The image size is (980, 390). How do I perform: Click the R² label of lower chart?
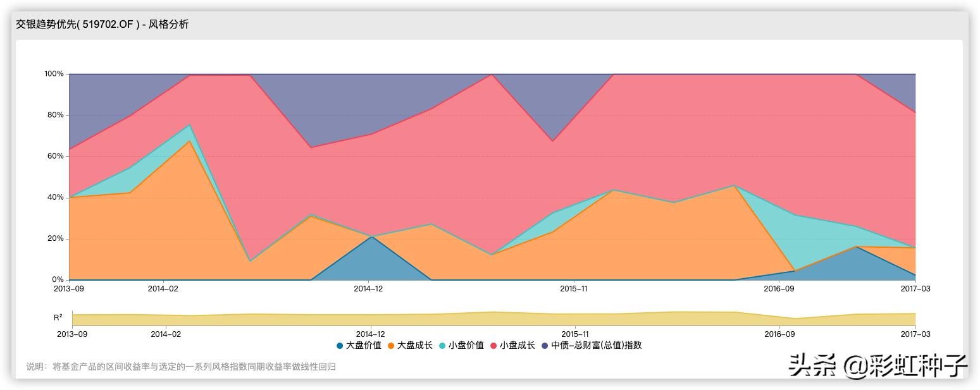58,317
